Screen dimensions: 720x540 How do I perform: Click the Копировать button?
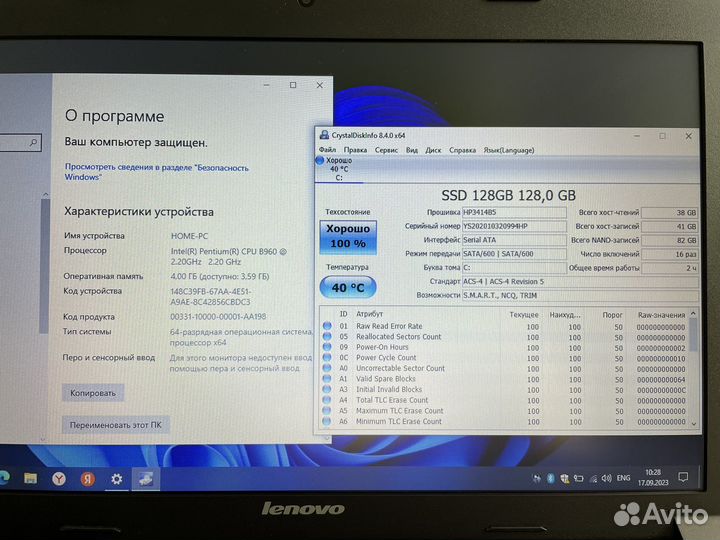pos(93,393)
